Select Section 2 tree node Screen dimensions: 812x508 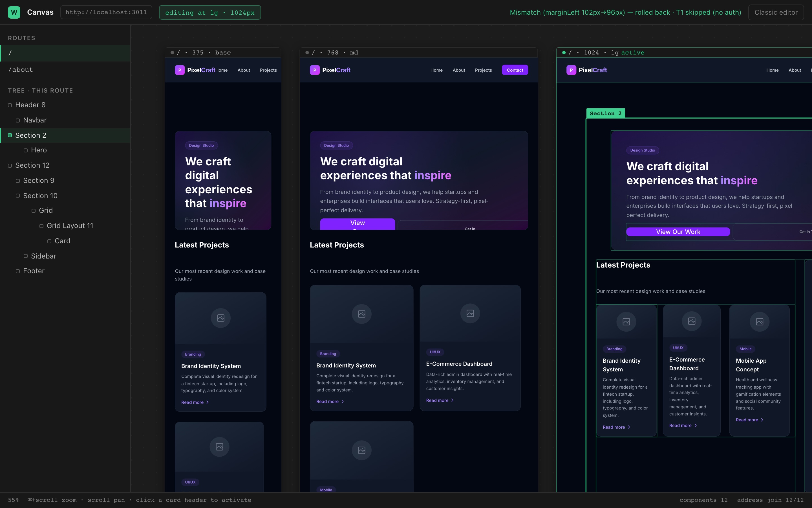pyautogui.click(x=65, y=135)
